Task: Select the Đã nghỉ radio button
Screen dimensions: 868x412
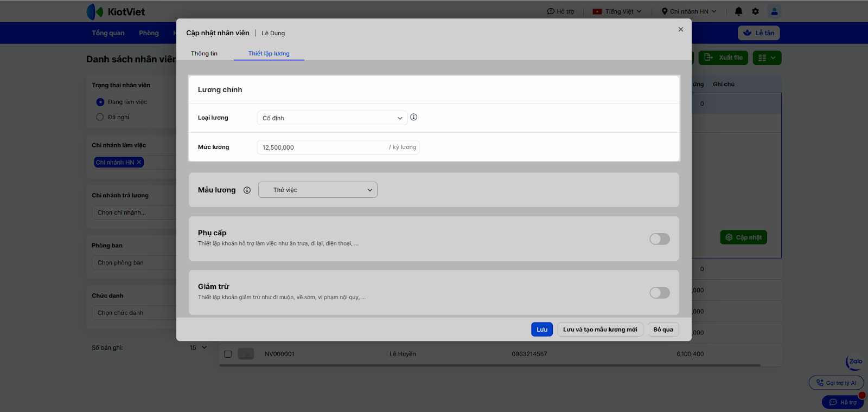Action: click(x=100, y=117)
